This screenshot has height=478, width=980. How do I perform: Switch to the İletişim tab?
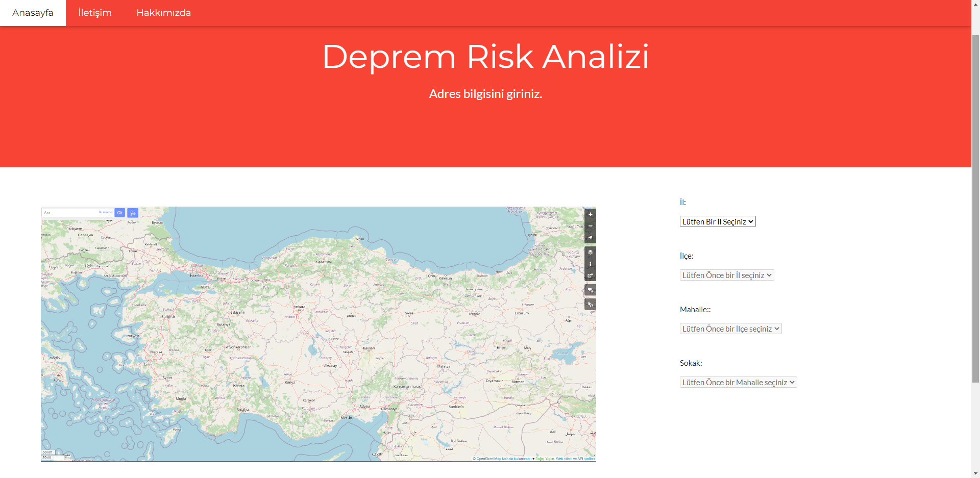coord(95,13)
